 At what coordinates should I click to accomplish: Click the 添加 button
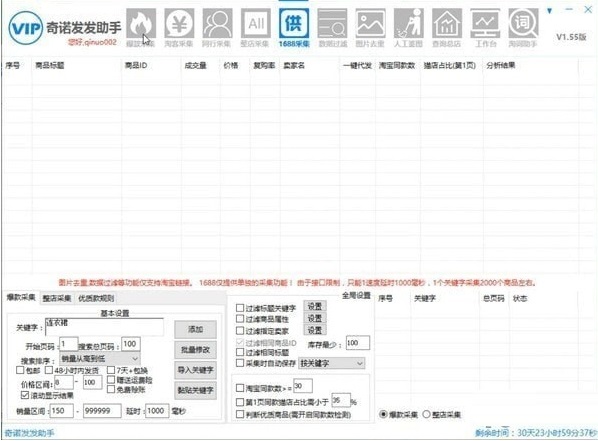coord(195,329)
